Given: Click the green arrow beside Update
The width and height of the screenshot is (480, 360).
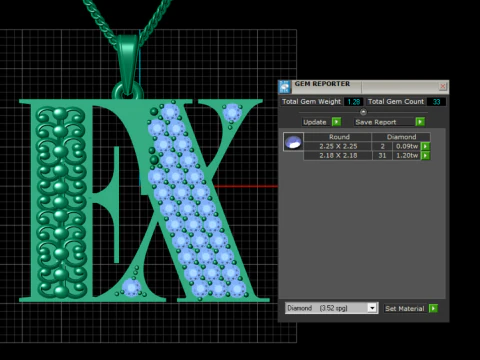Looking at the screenshot, I should pos(336,122).
